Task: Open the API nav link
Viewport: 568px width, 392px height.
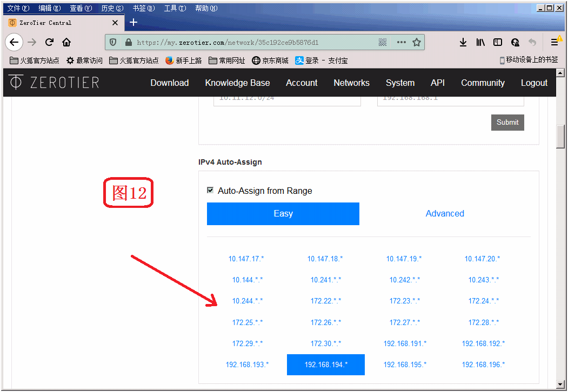Action: 438,83
